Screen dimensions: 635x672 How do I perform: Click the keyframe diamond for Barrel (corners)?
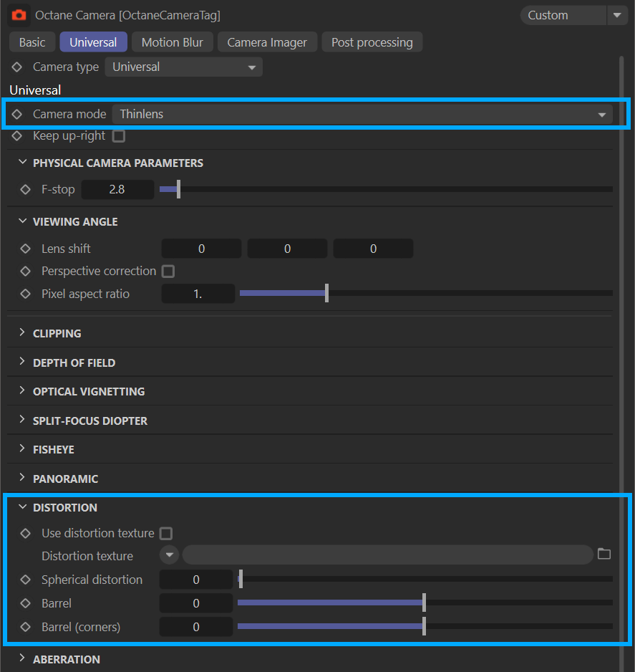26,627
